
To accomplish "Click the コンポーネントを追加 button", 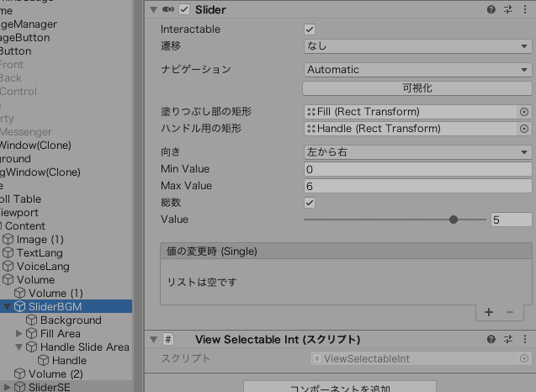I will coord(340,387).
